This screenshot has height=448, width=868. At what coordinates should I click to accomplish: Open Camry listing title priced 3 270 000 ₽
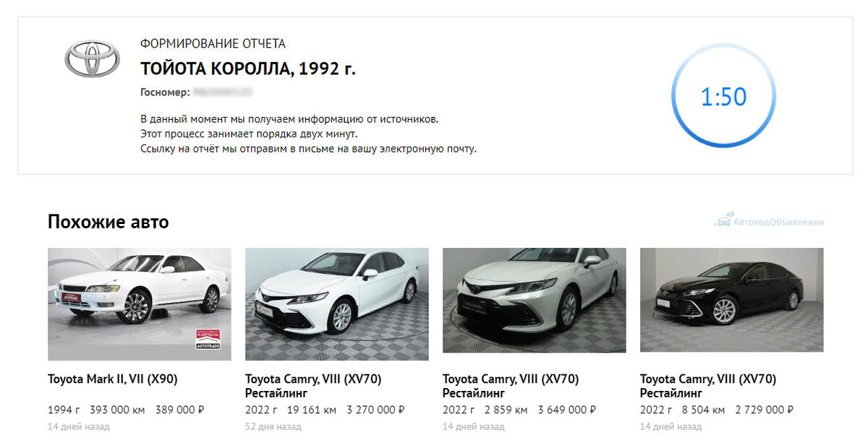(313, 386)
